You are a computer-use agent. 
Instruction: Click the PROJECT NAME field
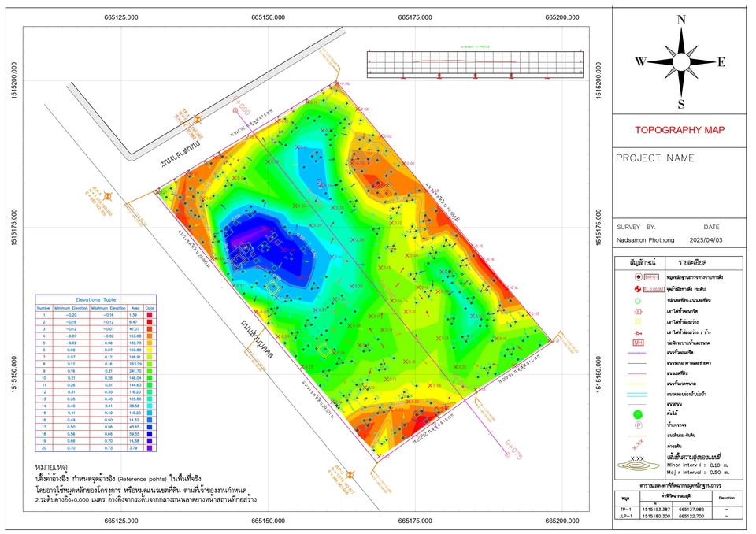pyautogui.click(x=655, y=158)
